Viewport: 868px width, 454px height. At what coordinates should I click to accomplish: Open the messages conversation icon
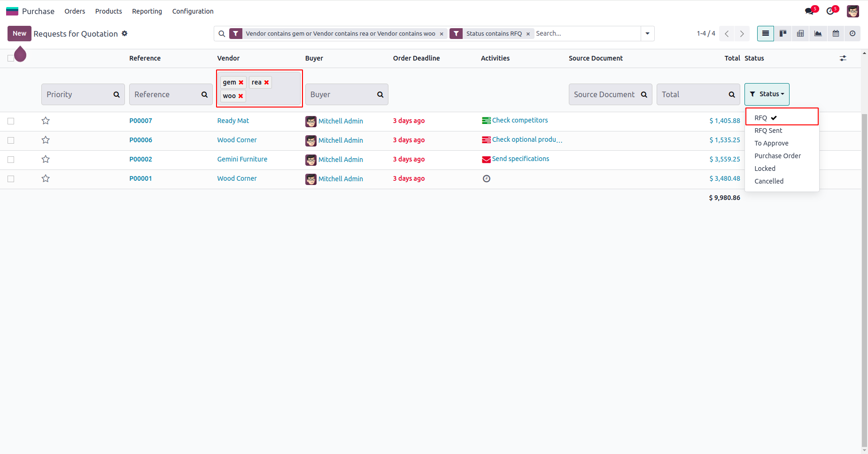(x=809, y=11)
